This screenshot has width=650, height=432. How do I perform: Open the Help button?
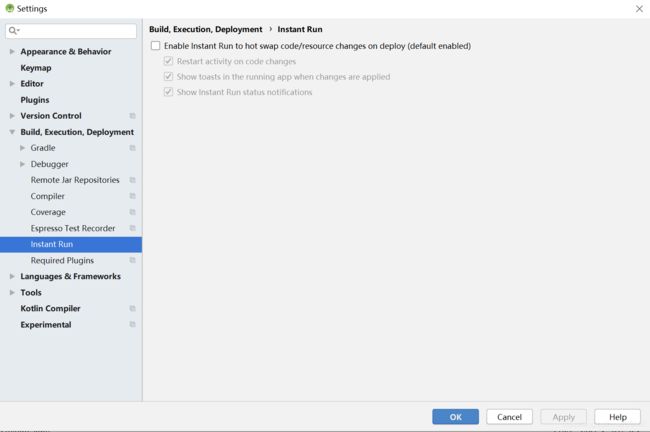pyautogui.click(x=617, y=417)
